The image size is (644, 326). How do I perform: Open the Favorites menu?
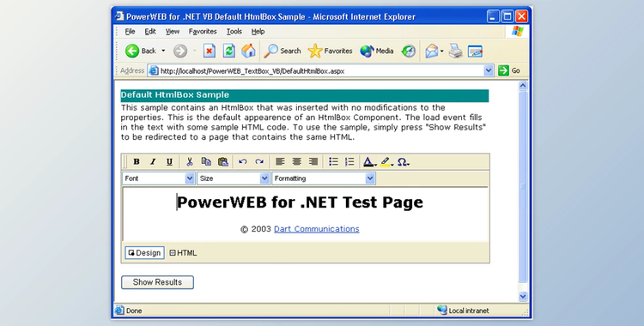[203, 31]
